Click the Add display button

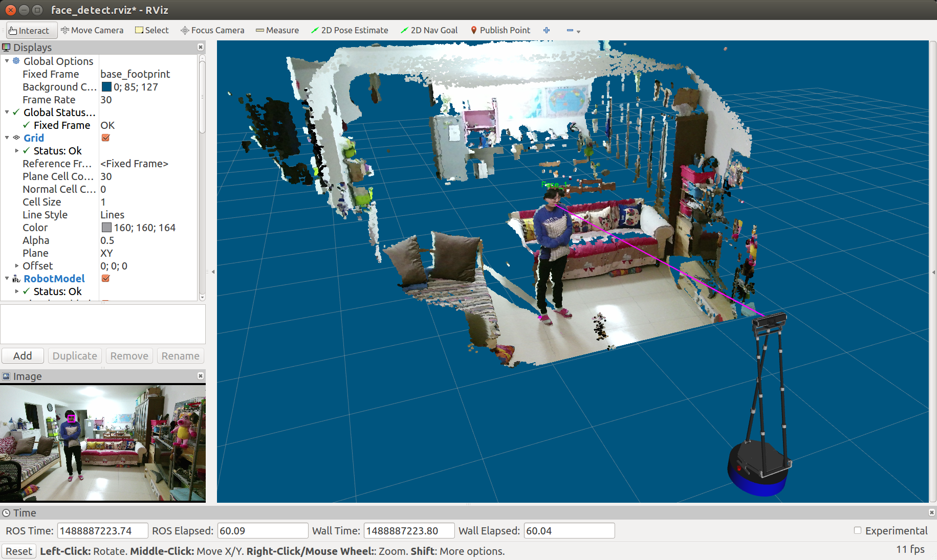23,356
